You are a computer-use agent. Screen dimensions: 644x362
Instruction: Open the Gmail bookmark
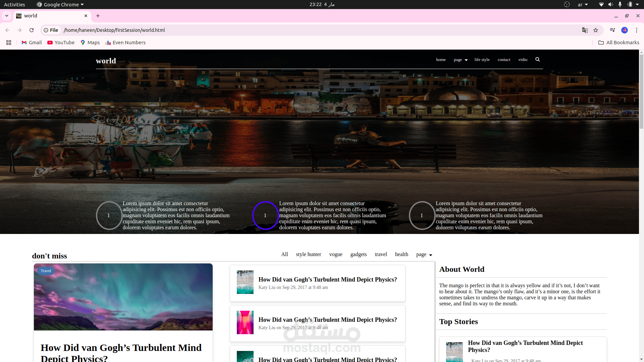pos(32,43)
